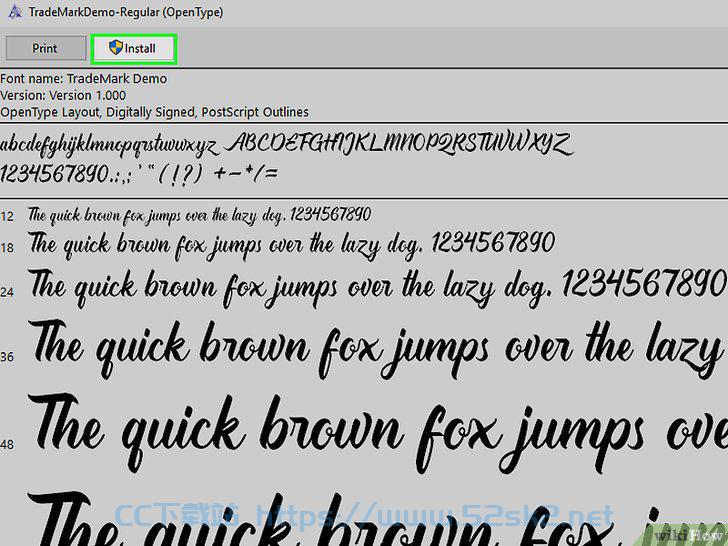Click the 12-point quick brown fox sample

[x=200, y=216]
